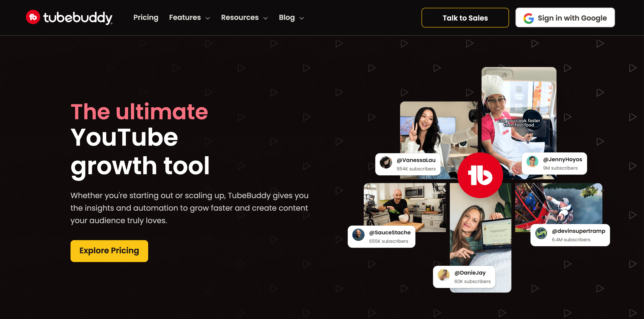644x319 pixels.
Task: Click SauceStache's profile avatar
Action: tap(359, 235)
